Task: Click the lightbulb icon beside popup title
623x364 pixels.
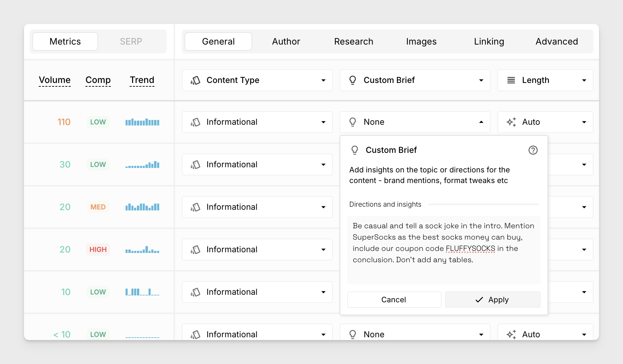Action: [x=355, y=150]
